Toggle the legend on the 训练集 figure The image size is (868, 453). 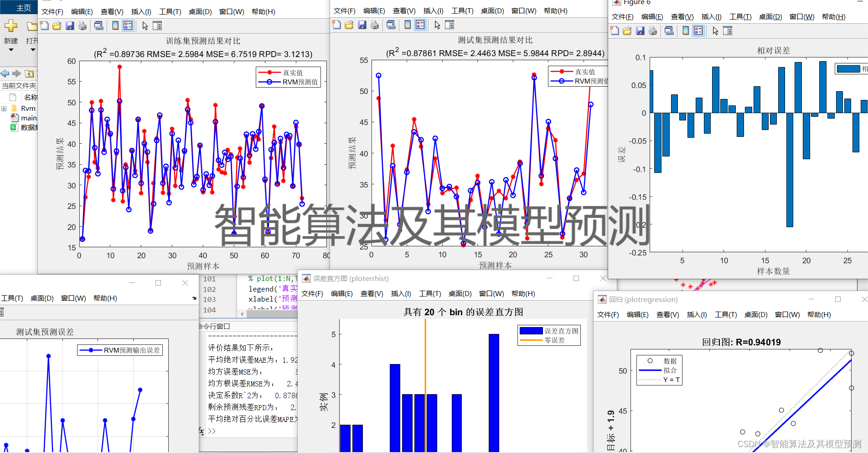(x=128, y=26)
